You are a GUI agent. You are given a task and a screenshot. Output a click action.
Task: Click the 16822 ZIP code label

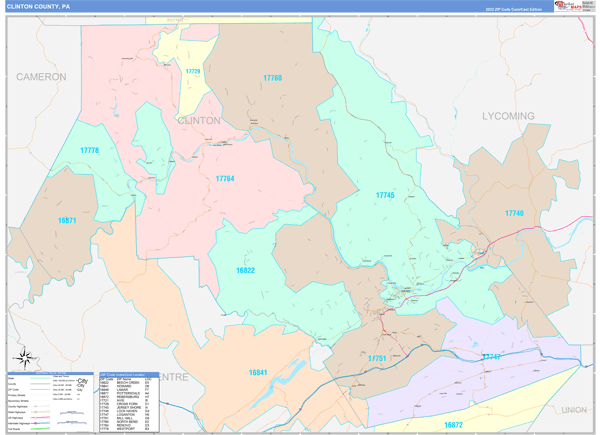tap(246, 270)
